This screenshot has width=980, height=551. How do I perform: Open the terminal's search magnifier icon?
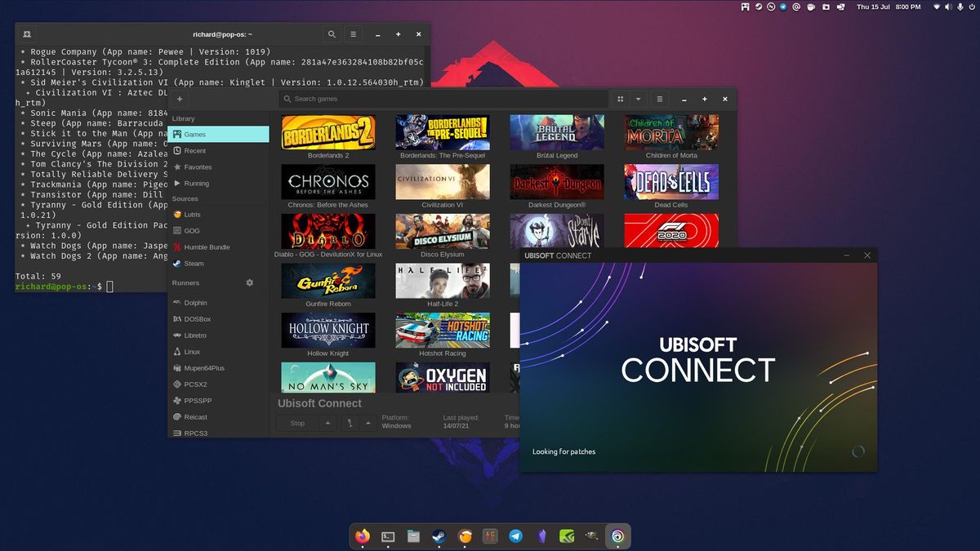coord(332,34)
